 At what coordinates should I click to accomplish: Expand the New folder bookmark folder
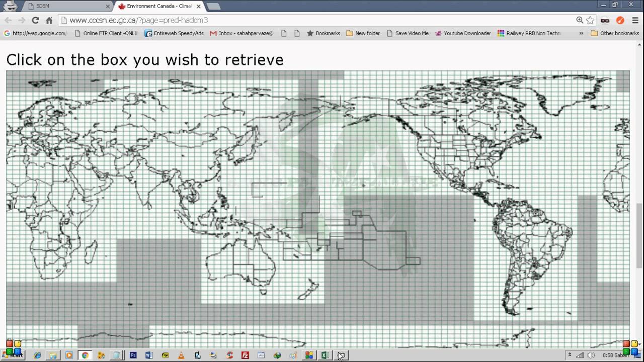point(363,34)
